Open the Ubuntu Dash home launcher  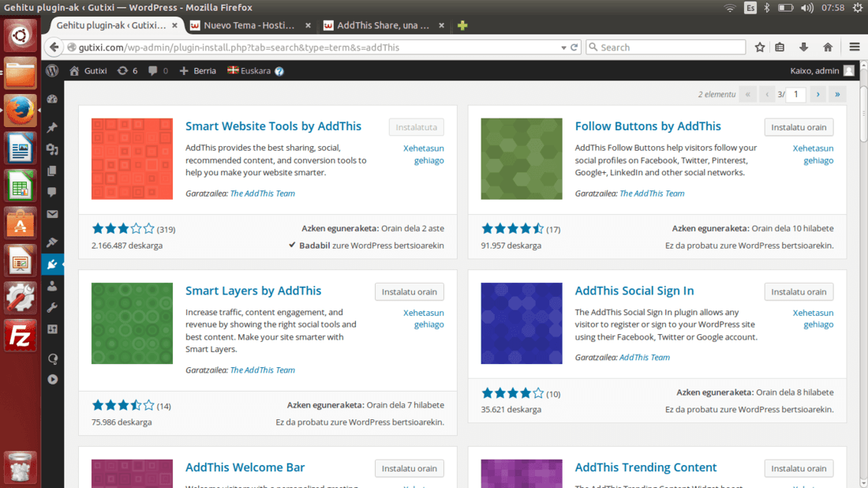(x=21, y=36)
